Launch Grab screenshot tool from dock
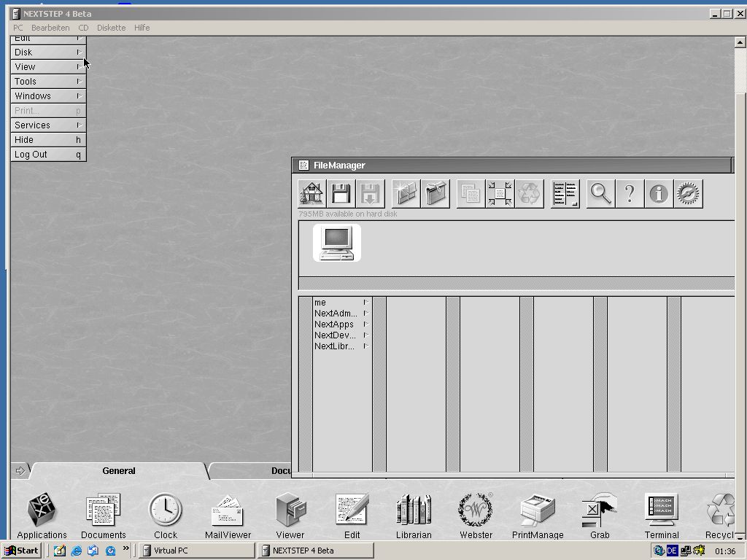This screenshot has width=747, height=560. point(600,516)
